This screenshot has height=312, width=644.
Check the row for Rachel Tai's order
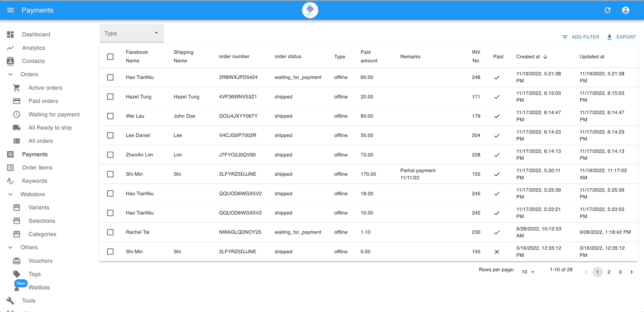click(x=110, y=232)
